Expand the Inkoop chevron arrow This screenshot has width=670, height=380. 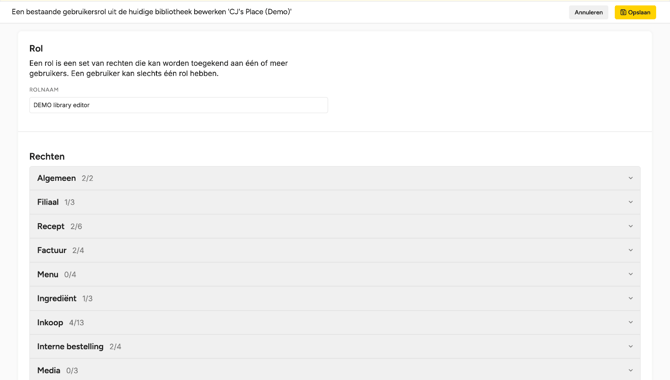coord(631,322)
